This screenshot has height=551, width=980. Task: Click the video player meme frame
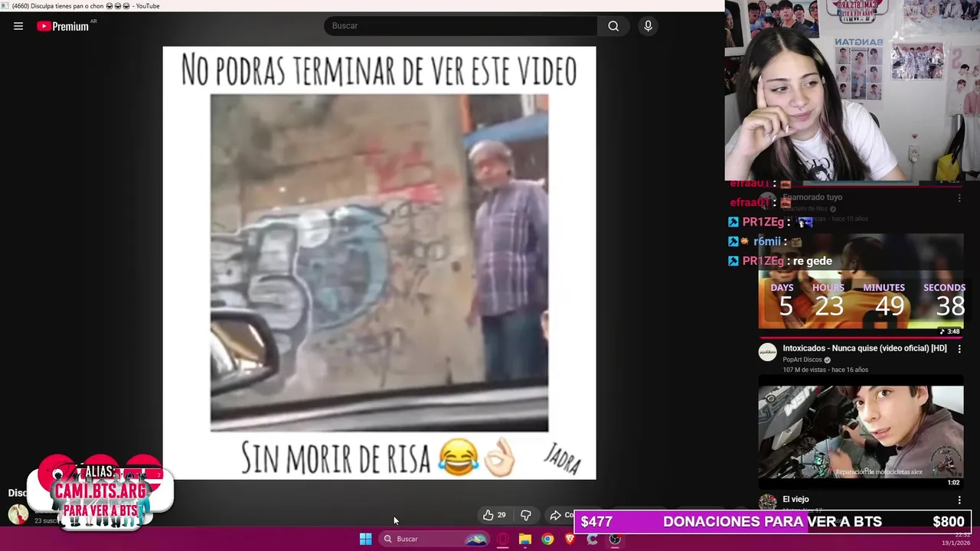[x=379, y=262]
